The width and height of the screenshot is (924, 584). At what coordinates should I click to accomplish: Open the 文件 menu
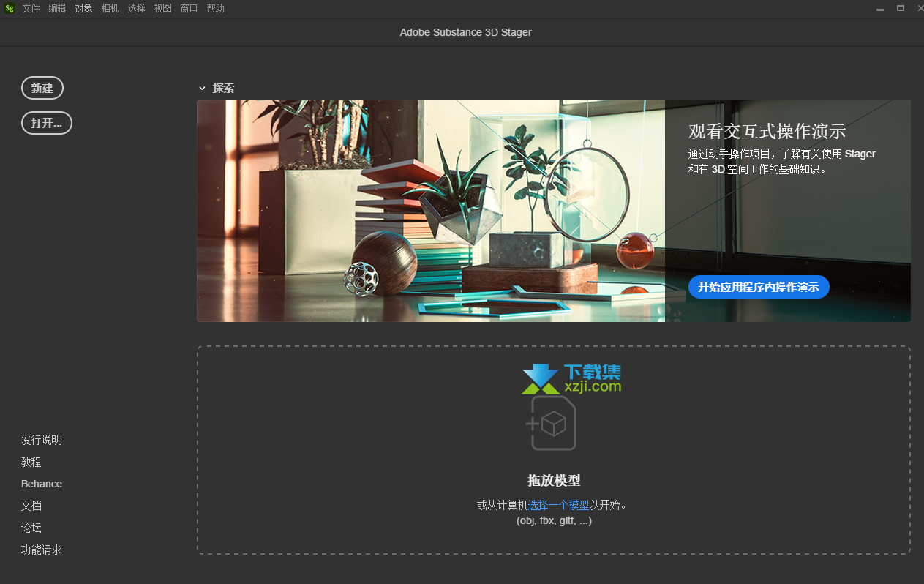coord(31,9)
